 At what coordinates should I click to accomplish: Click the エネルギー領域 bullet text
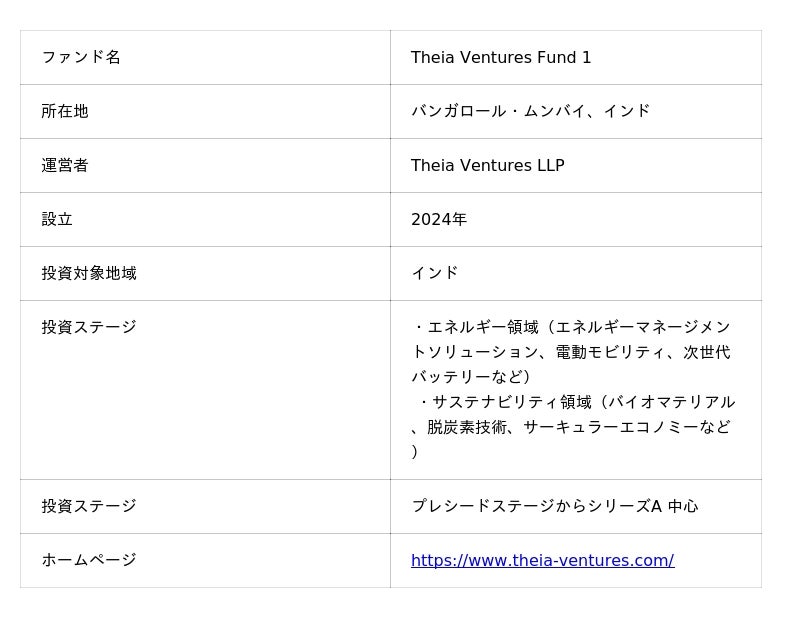click(483, 327)
